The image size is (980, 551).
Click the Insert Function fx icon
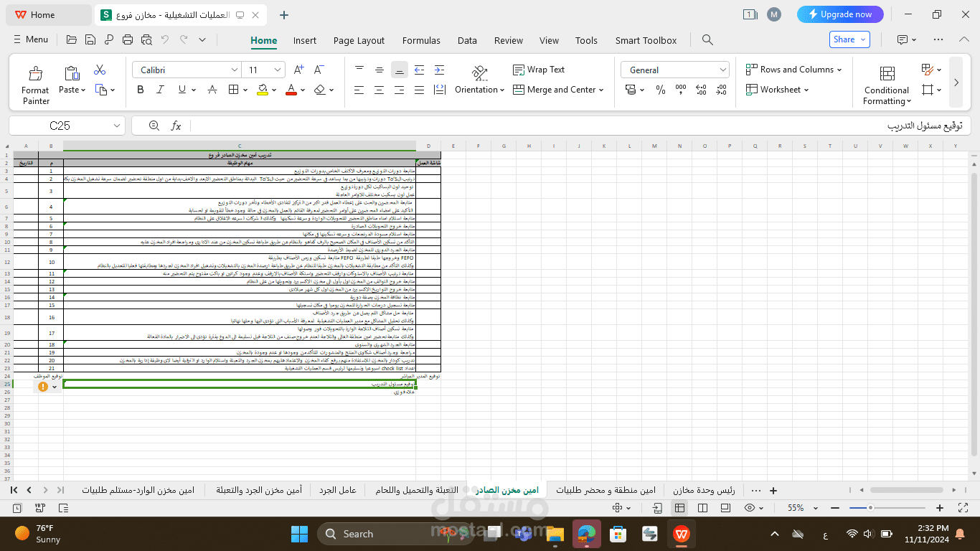click(x=176, y=126)
